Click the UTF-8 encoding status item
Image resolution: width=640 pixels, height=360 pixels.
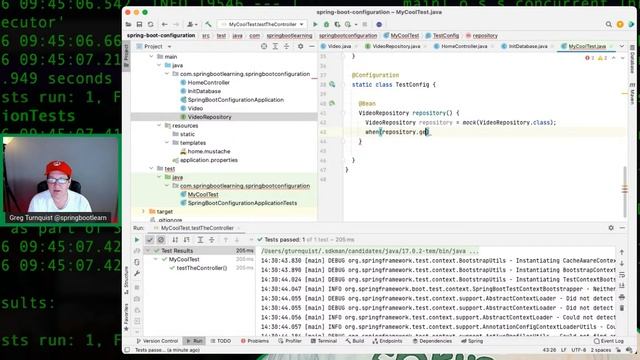point(578,350)
